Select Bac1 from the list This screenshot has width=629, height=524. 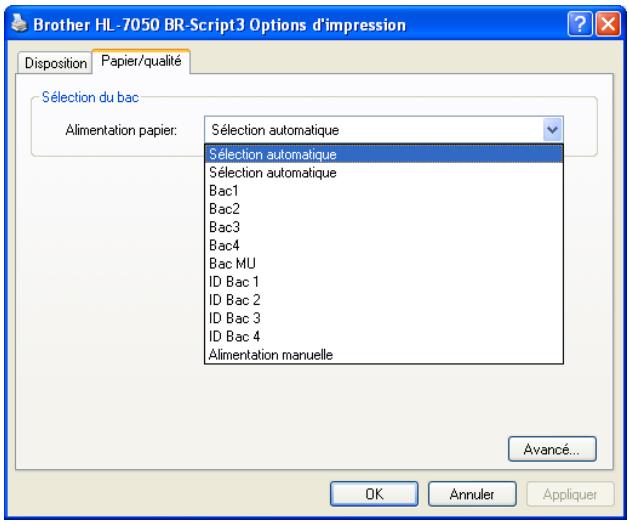[383, 191]
